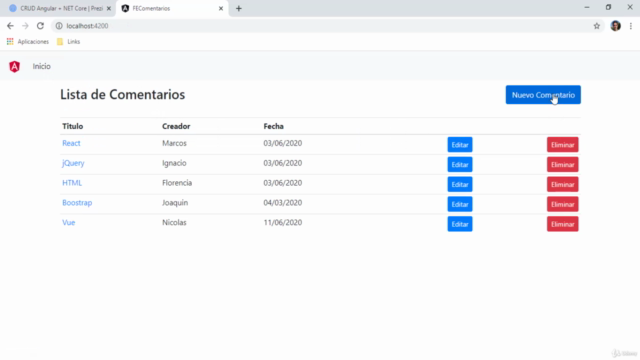Delete the jQuery comment
The width and height of the screenshot is (640, 360).
(x=562, y=164)
